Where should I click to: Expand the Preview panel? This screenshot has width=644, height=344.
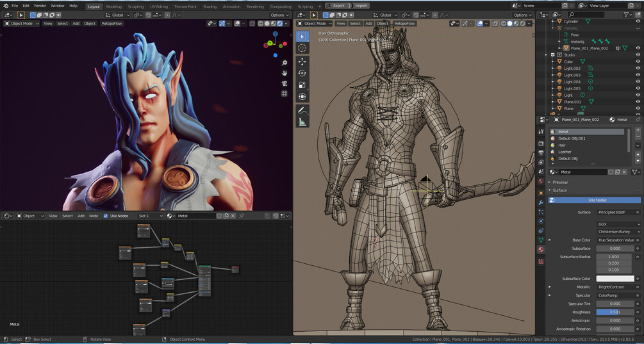pyautogui.click(x=560, y=182)
